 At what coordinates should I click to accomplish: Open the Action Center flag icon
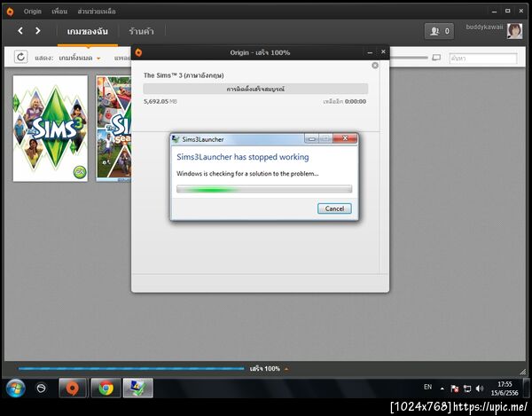coord(455,389)
